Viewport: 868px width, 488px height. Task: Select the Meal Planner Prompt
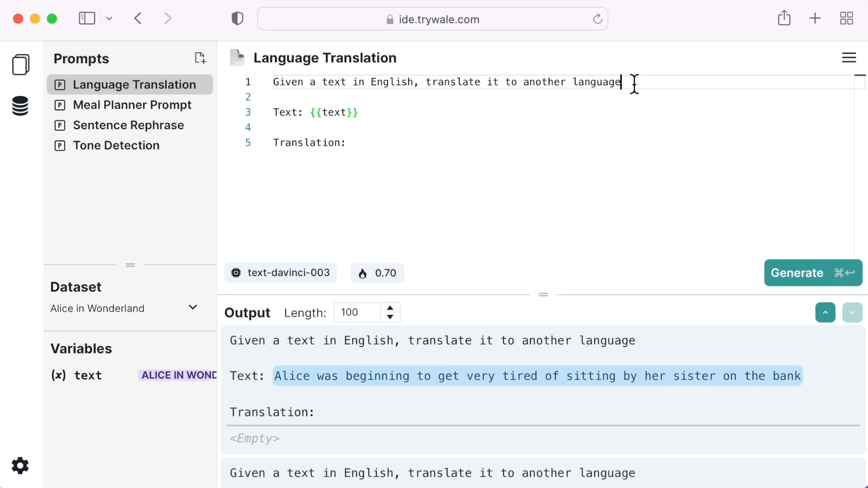[132, 105]
